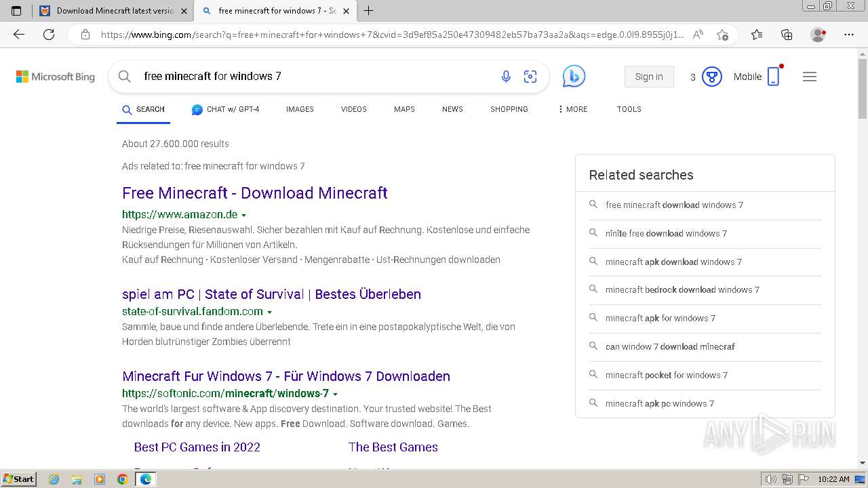Select related search minecraft bedrock download windows 7
The width and height of the screenshot is (868, 488).
[x=705, y=289]
